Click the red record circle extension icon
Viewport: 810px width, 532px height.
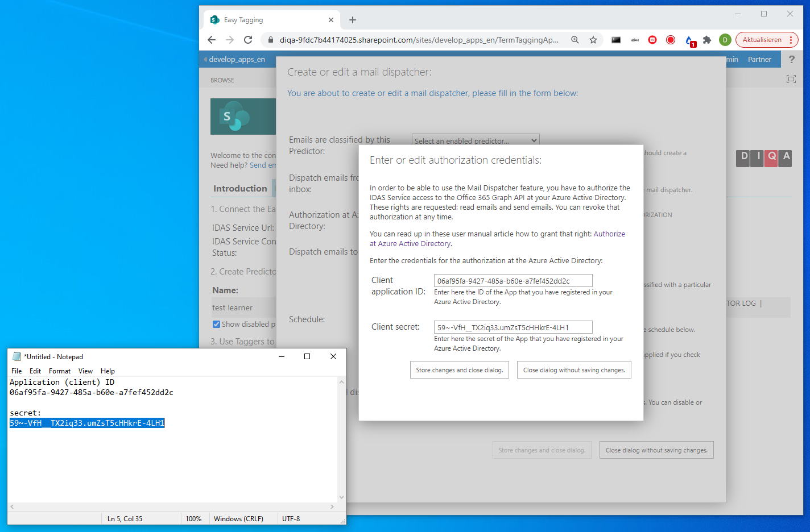pos(671,40)
